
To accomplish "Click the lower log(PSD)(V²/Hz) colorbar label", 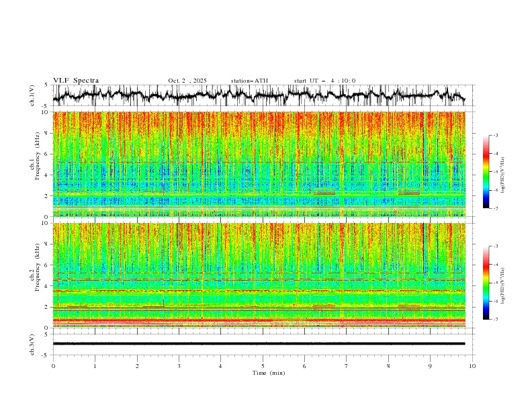I will pyautogui.click(x=502, y=286).
